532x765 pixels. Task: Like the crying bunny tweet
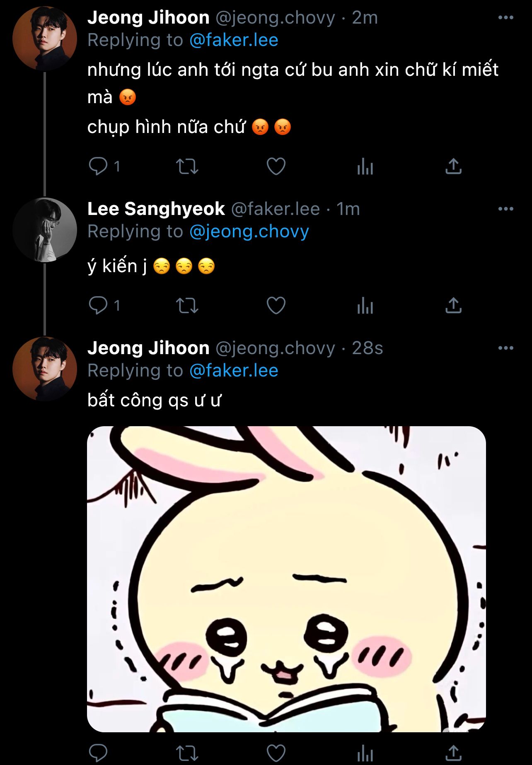click(276, 753)
